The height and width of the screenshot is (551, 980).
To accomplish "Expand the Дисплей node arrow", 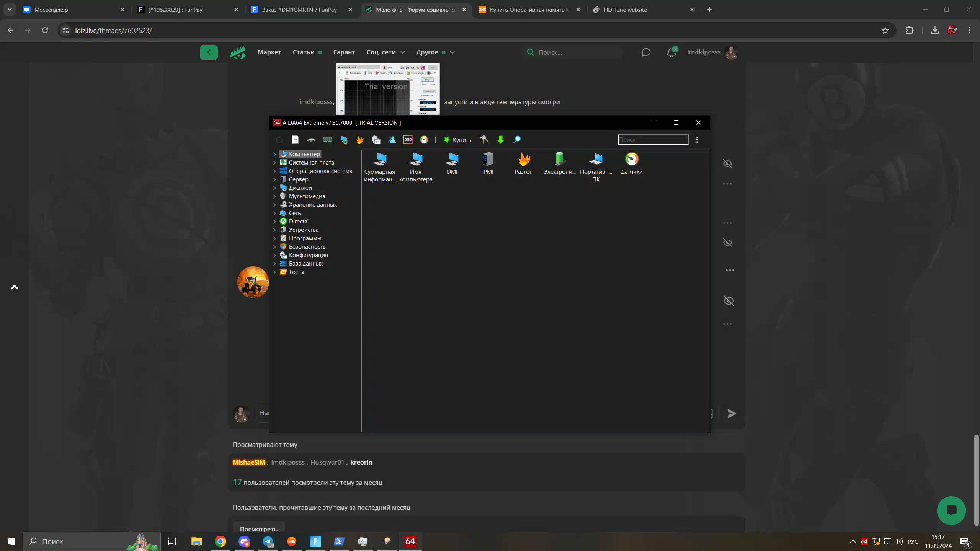I will [274, 188].
